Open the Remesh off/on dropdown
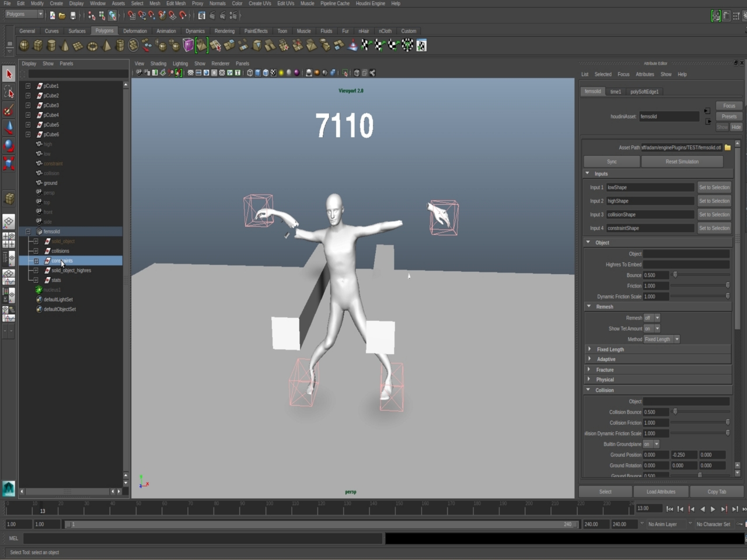This screenshot has width=747, height=560. click(x=652, y=318)
